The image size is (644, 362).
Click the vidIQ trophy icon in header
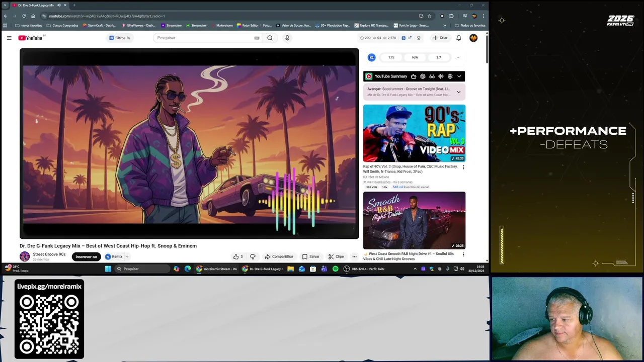(419, 38)
